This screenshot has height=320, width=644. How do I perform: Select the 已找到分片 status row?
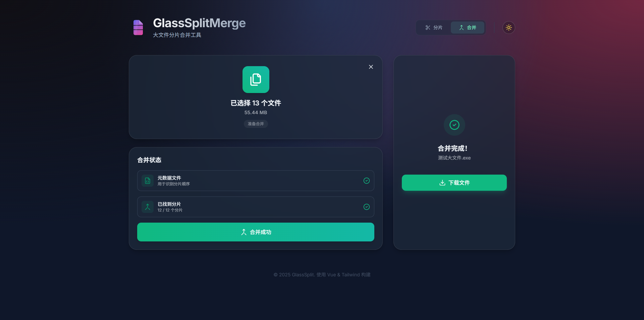(x=256, y=207)
